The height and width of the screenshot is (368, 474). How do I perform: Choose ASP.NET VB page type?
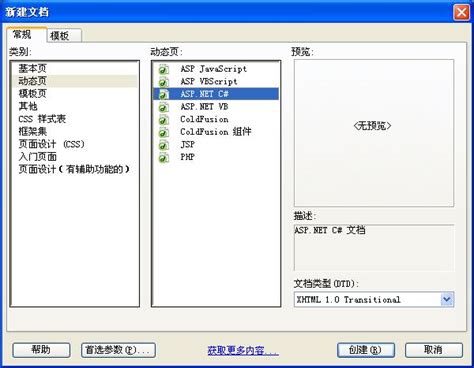[x=216, y=107]
